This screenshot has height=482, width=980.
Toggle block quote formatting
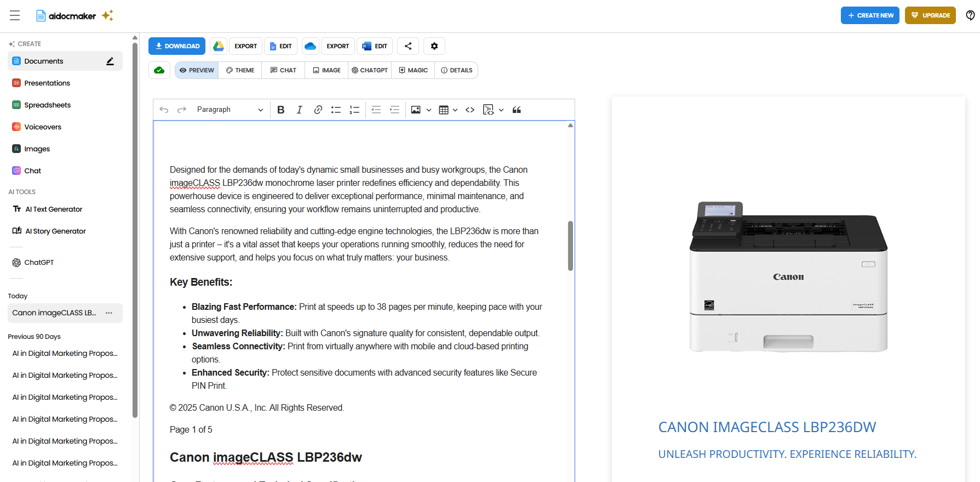517,110
